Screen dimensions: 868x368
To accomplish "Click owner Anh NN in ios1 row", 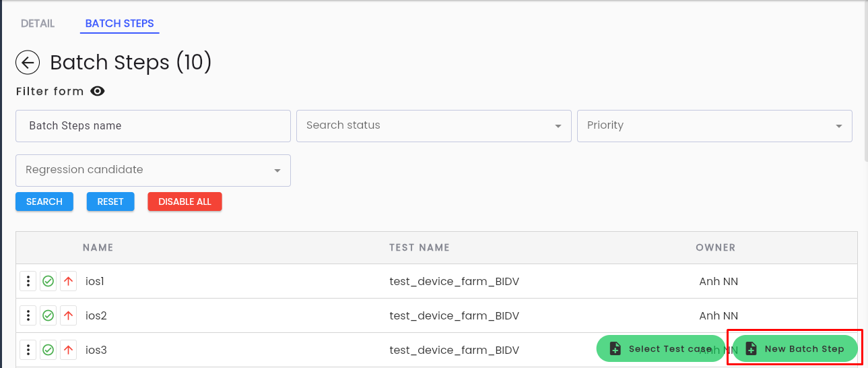I will (x=719, y=281).
